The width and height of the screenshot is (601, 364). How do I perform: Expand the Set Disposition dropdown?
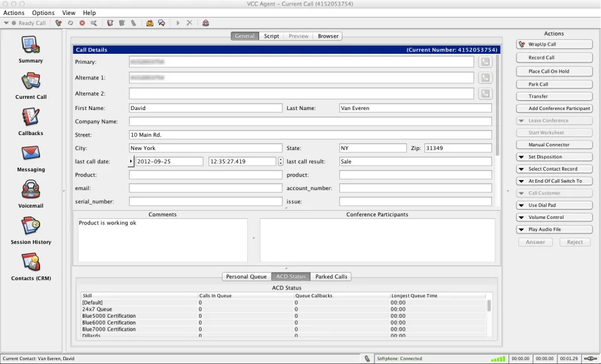[554, 157]
